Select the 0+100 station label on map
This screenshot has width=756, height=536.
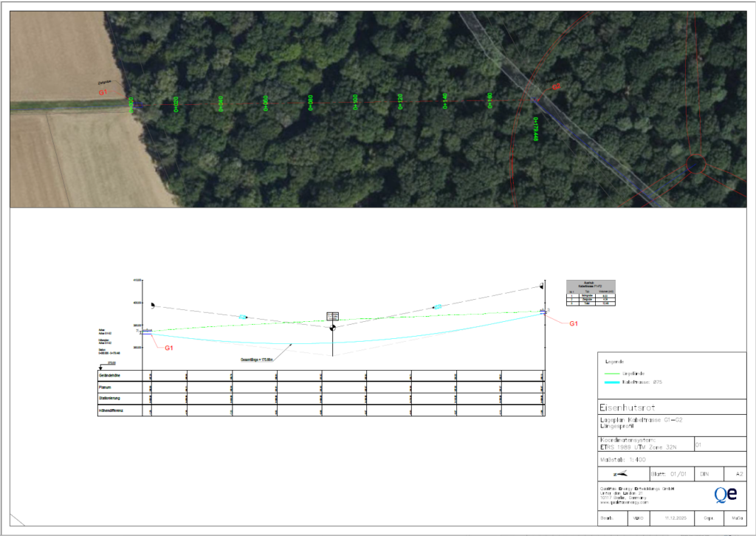click(x=355, y=102)
